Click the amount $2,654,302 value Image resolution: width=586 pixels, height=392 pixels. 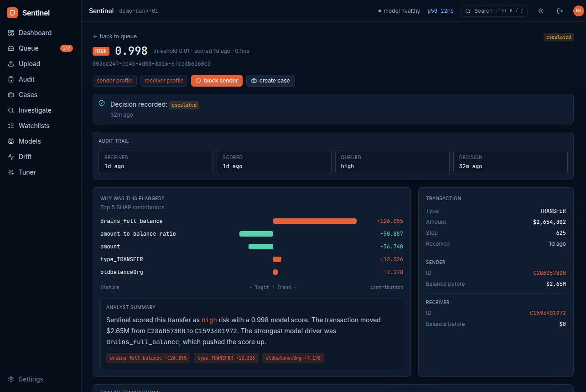pyautogui.click(x=550, y=222)
